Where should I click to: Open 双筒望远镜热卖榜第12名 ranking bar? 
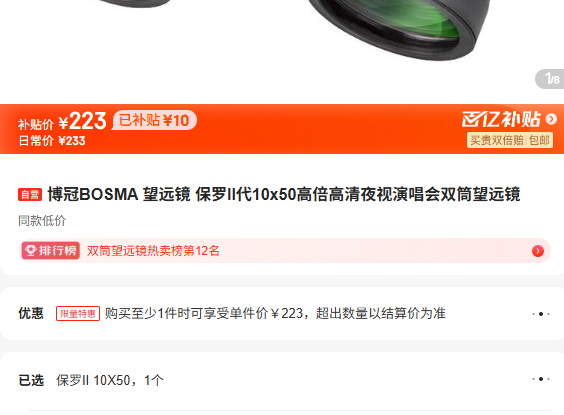click(284, 251)
